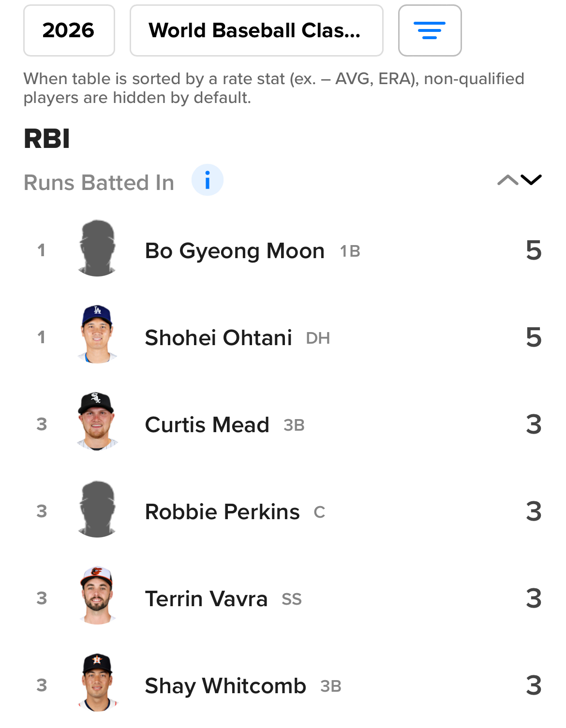This screenshot has width=566, height=728.
Task: Sort RBI ascending with up chevron
Action: (507, 180)
